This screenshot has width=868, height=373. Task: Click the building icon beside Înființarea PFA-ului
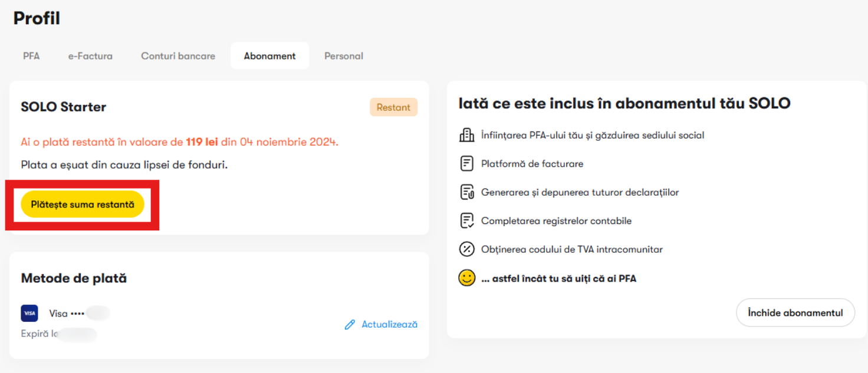point(466,135)
